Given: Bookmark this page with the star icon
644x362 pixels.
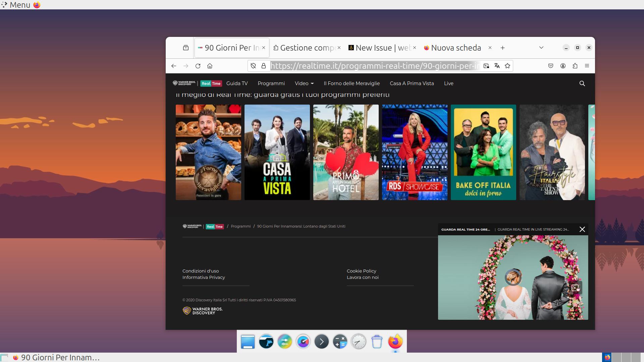Looking at the screenshot, I should pos(507,66).
